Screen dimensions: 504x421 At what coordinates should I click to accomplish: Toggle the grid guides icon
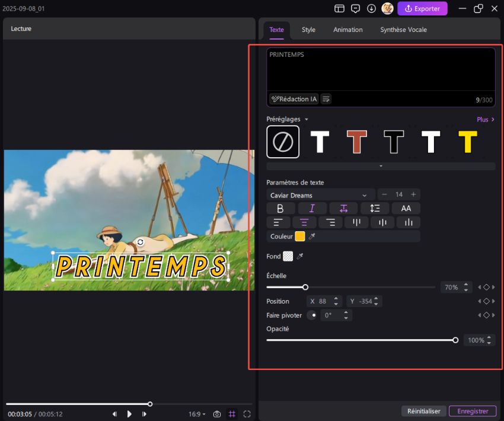click(x=232, y=414)
